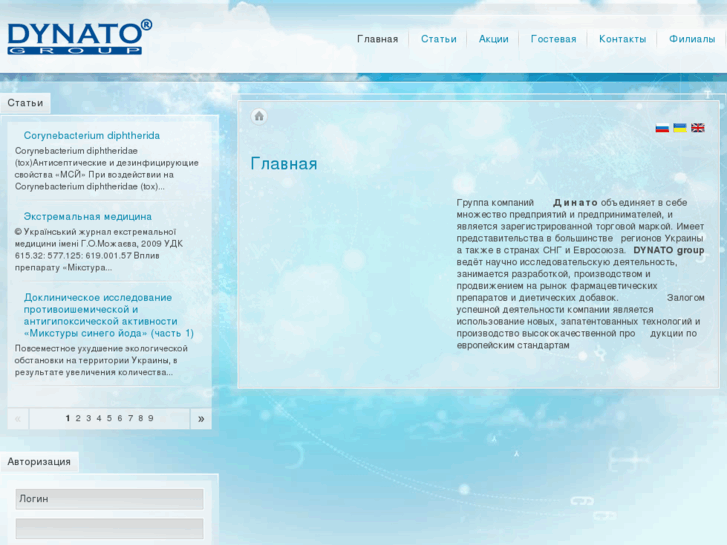The image size is (727, 545).
Task: Open the Главная menu item
Action: [x=377, y=39]
